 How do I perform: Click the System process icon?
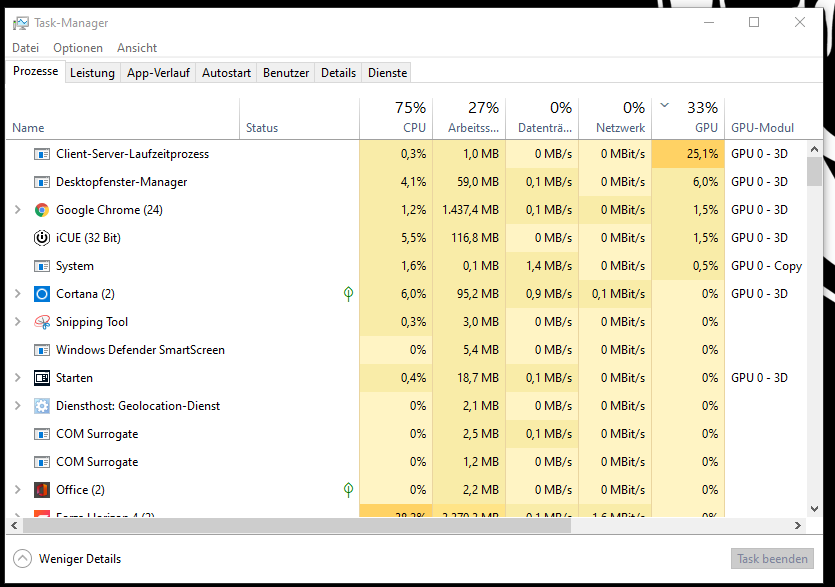click(x=42, y=266)
